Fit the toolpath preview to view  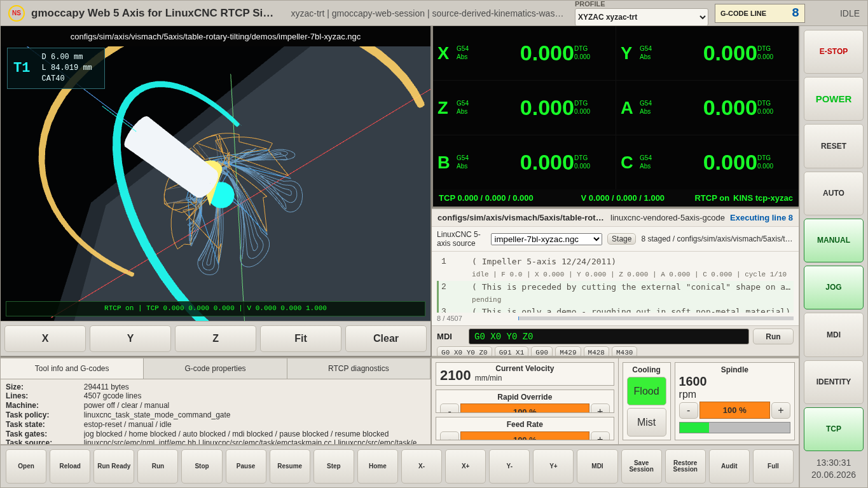(x=301, y=339)
